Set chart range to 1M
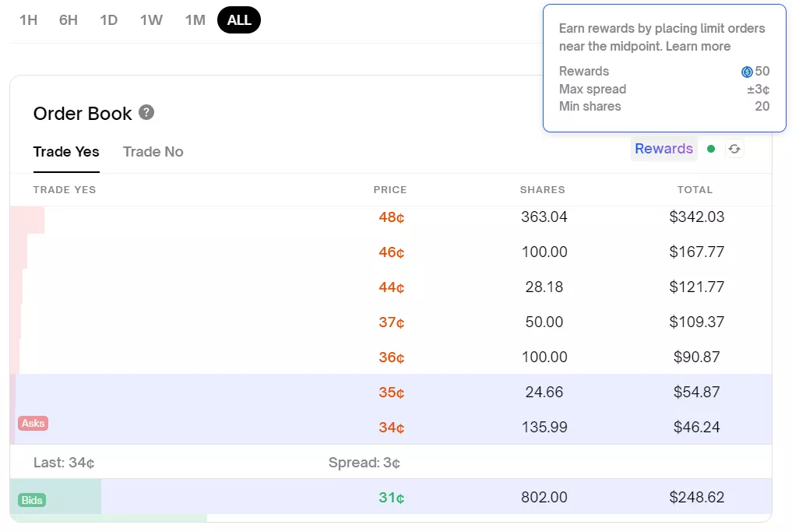Viewport: 792px width, 532px height. coord(195,20)
